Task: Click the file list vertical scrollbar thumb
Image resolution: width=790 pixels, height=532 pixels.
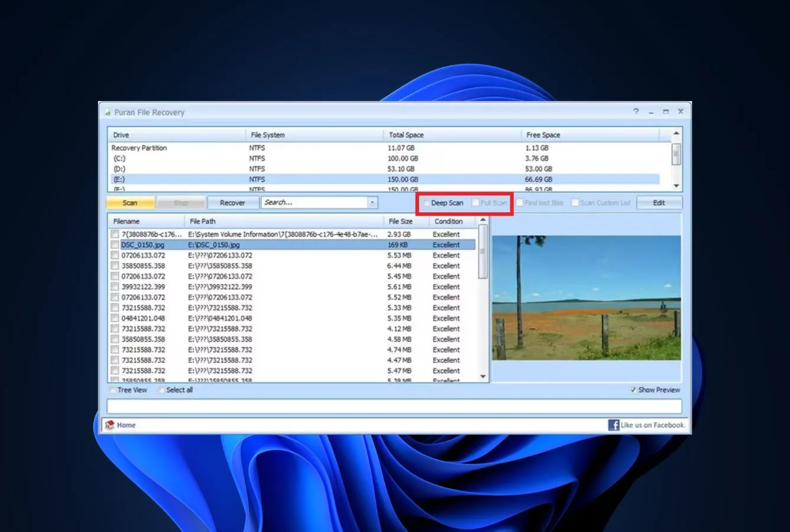Action: pos(483,252)
